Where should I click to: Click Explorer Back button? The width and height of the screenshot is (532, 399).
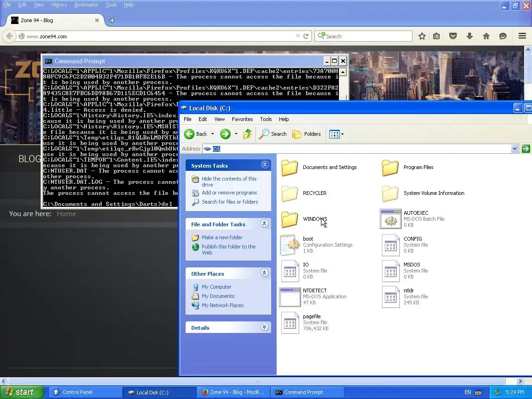196,134
